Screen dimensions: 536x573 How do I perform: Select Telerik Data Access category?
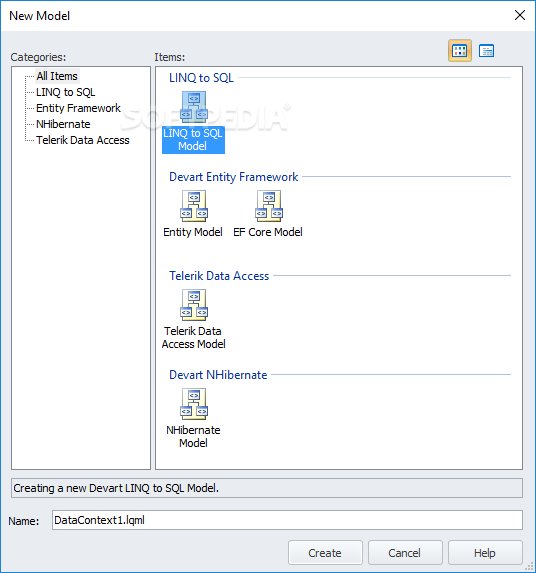[x=83, y=140]
